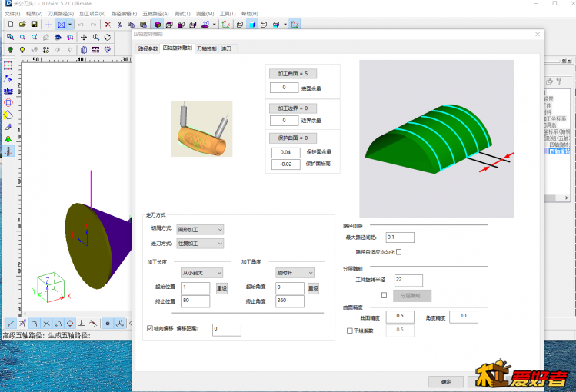
Task: Click the New file icon
Action: [x=11, y=25]
